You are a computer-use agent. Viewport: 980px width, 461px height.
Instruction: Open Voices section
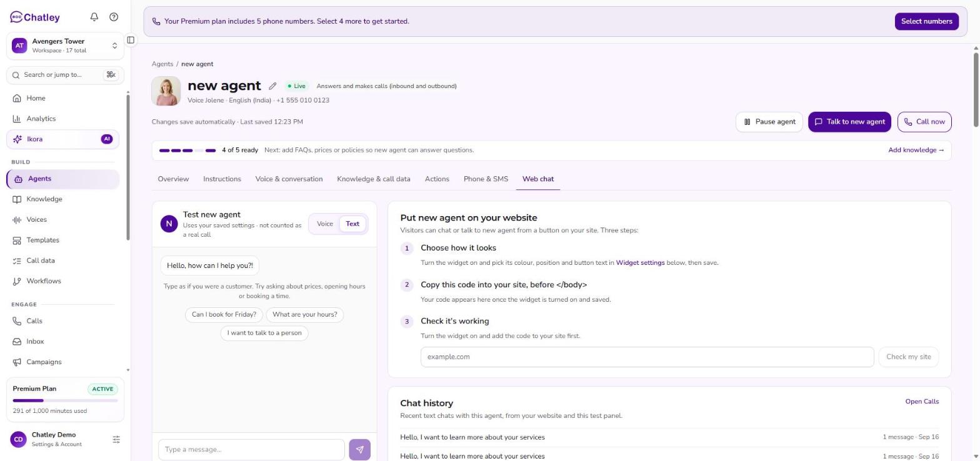[x=62, y=220]
